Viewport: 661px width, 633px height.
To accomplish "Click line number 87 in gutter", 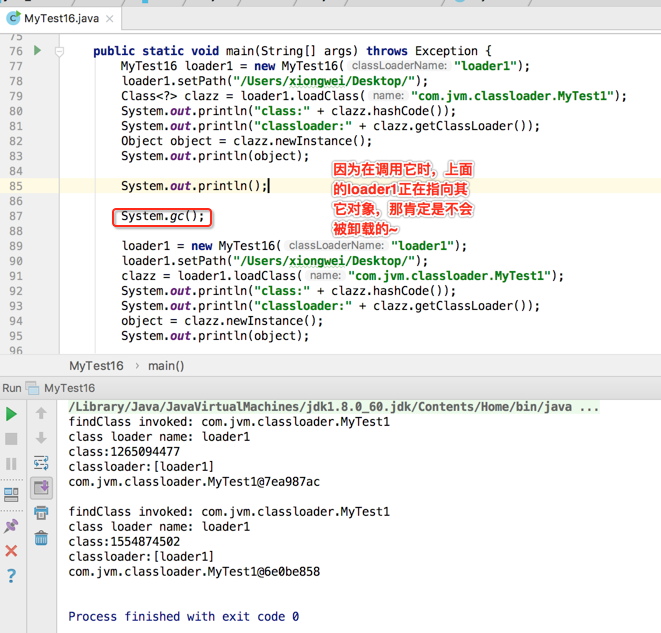I will tap(16, 216).
